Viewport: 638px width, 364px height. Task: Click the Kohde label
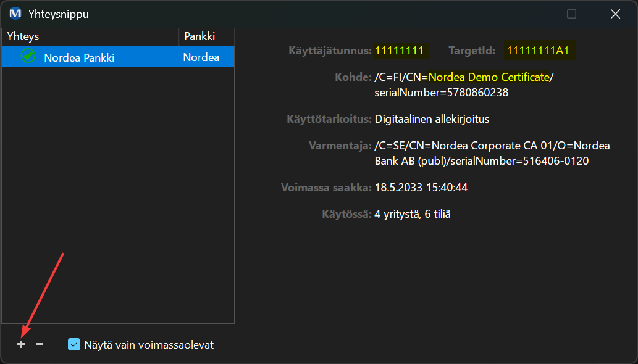353,77
